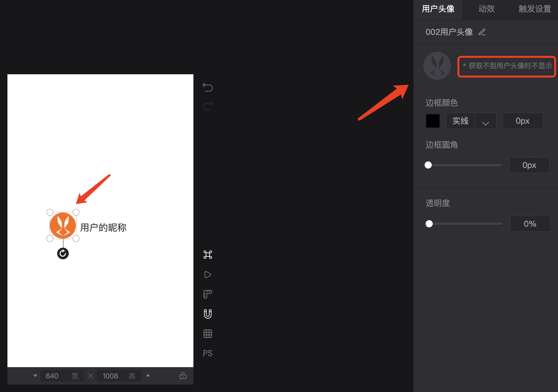
Task: Click the down triangle before 640
Action: pos(35,376)
